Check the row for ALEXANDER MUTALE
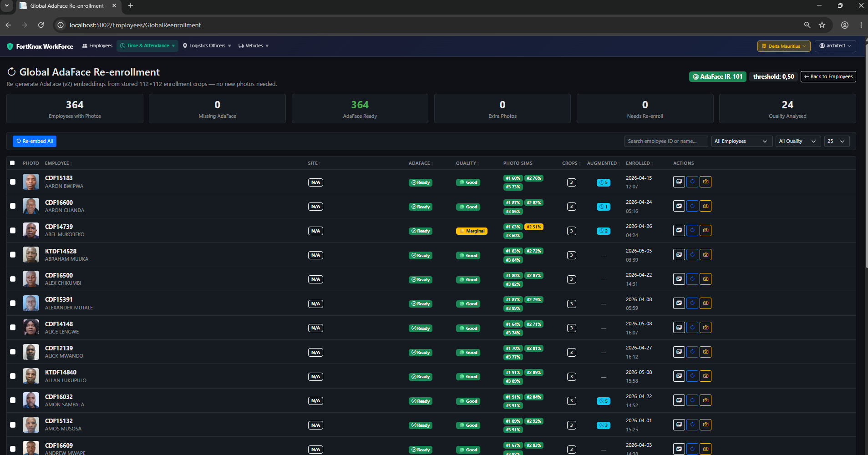The image size is (868, 455). tap(13, 303)
